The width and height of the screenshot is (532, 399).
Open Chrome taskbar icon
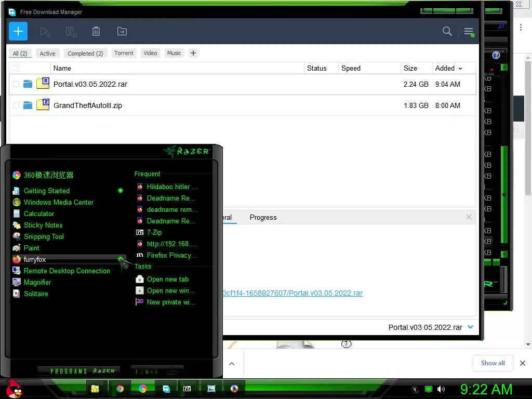(x=120, y=389)
